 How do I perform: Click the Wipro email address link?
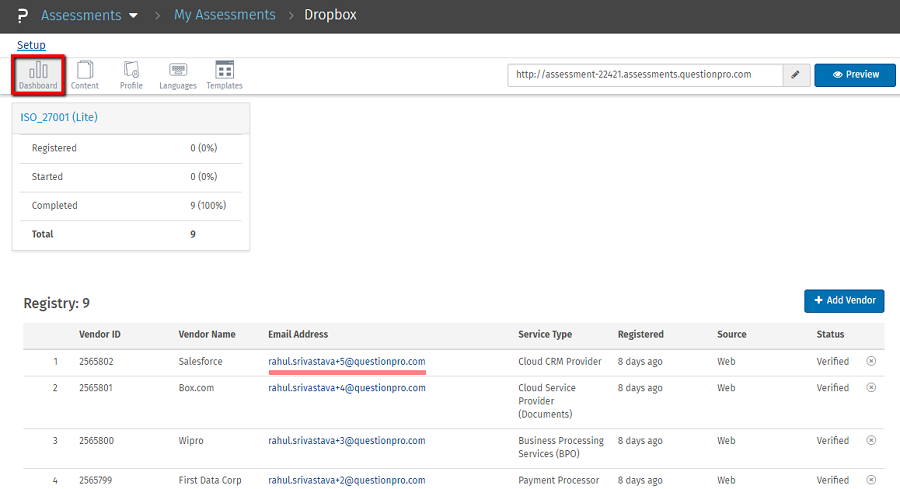346,441
